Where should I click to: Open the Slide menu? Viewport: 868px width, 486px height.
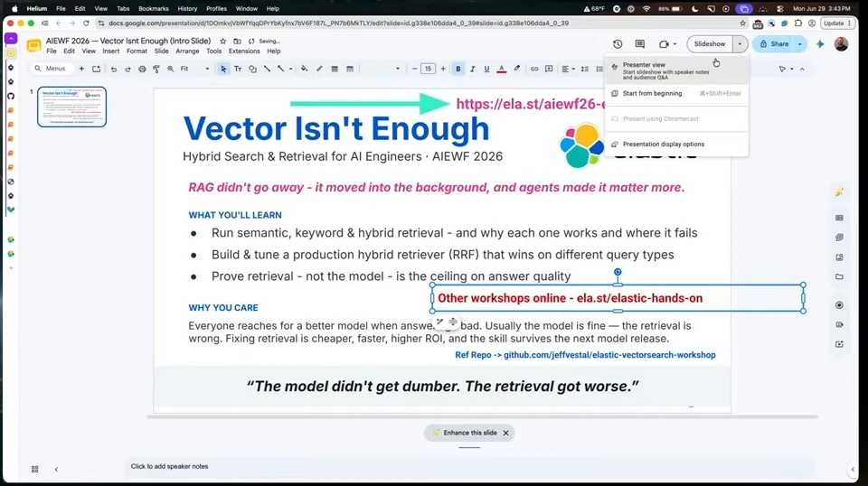click(x=161, y=51)
